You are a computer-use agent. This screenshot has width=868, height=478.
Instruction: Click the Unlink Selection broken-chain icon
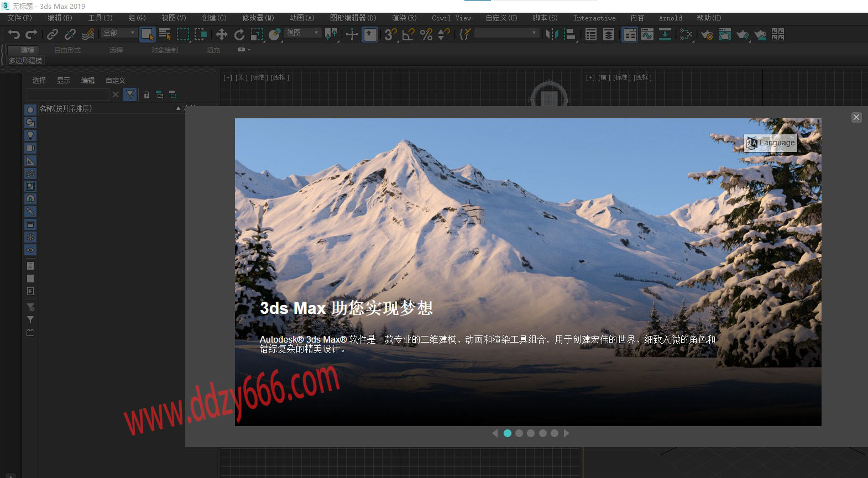(70, 35)
